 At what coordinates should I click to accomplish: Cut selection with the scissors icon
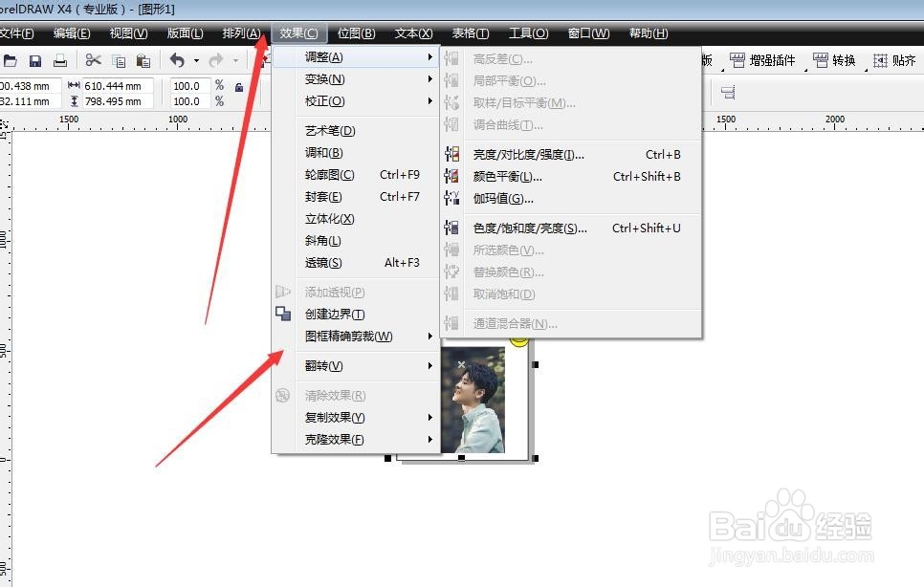tap(92, 60)
